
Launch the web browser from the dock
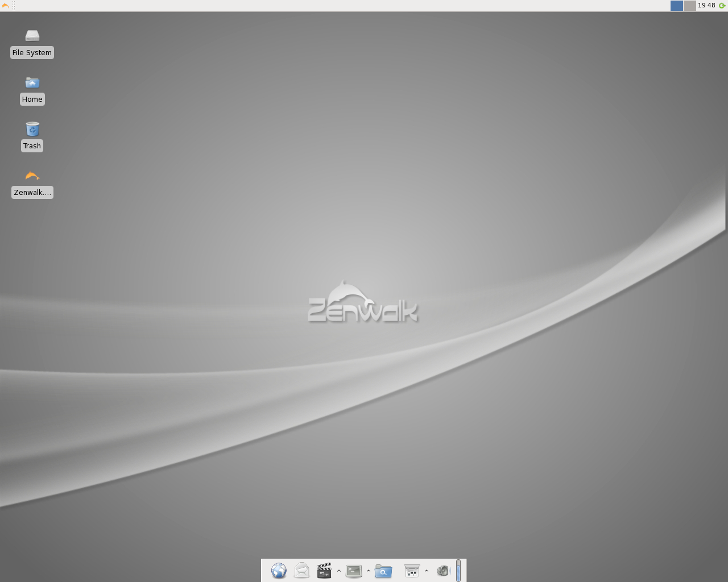(279, 571)
